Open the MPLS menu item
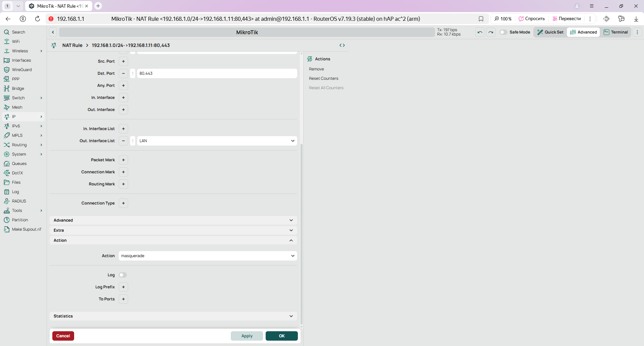 click(x=23, y=135)
